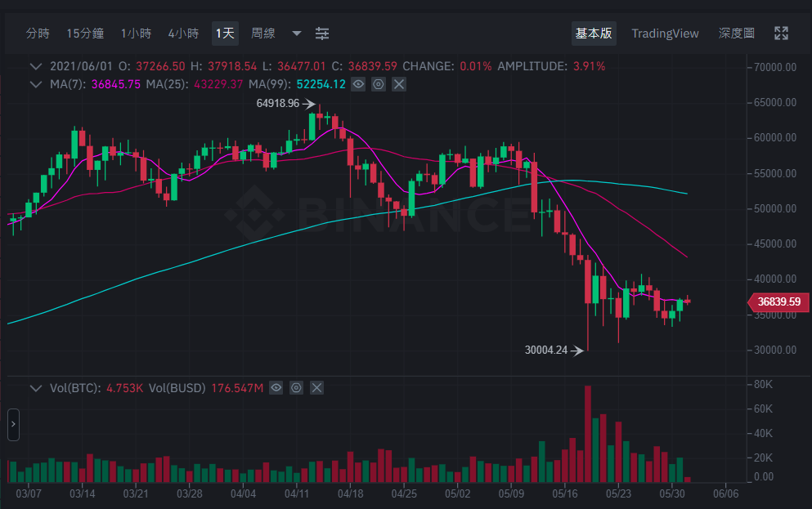The height and width of the screenshot is (509, 812).
Task: Remove the volume indicator
Action: click(317, 388)
